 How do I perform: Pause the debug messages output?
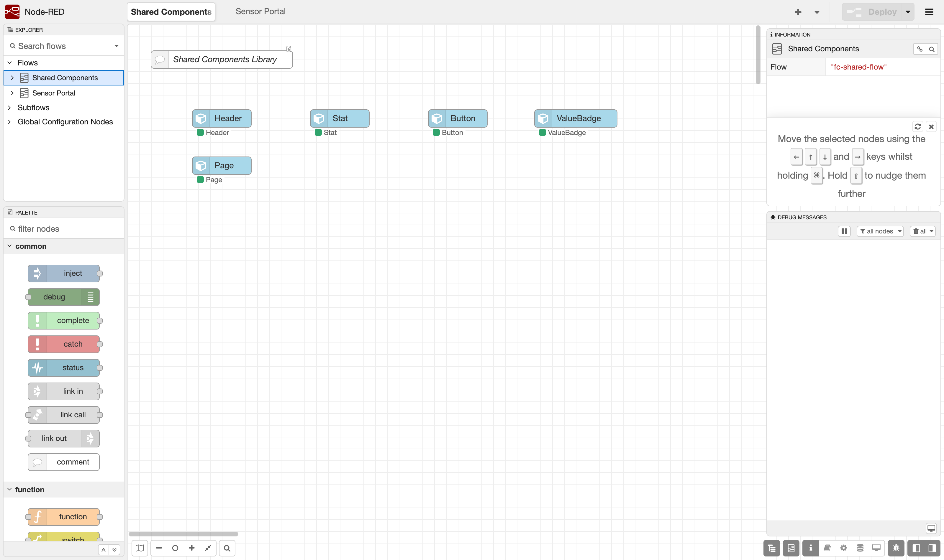coord(844,231)
